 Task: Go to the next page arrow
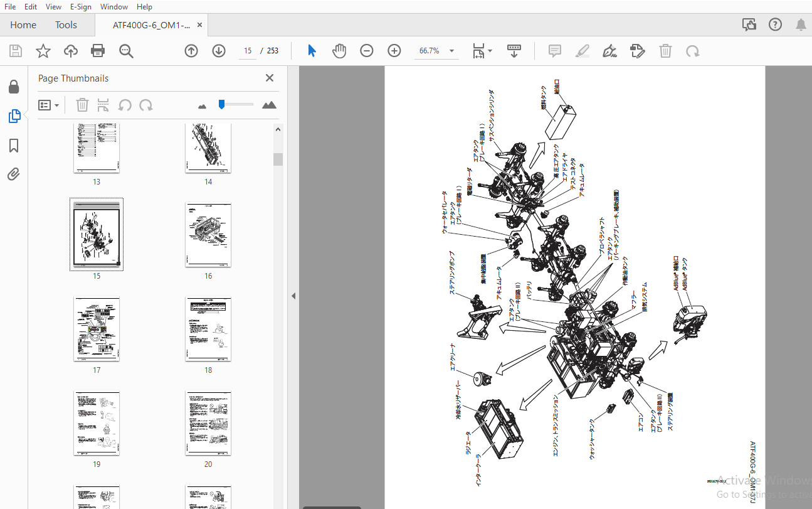point(219,51)
